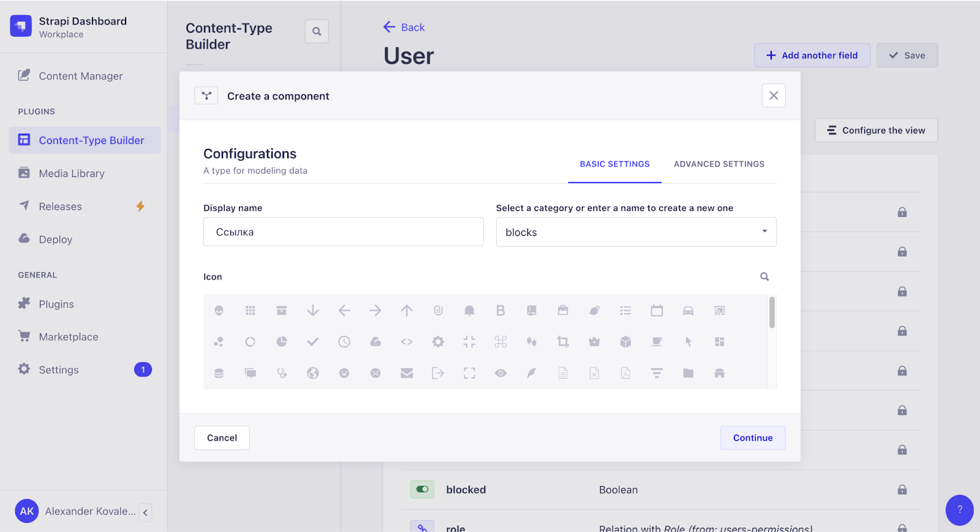This screenshot has width=980, height=532.
Task: Click Add another field button
Action: [812, 55]
